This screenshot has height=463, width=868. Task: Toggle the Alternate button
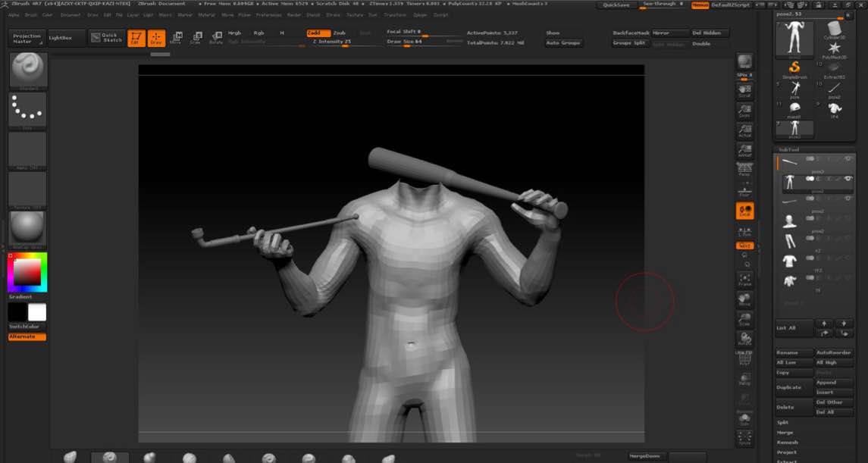[x=27, y=336]
